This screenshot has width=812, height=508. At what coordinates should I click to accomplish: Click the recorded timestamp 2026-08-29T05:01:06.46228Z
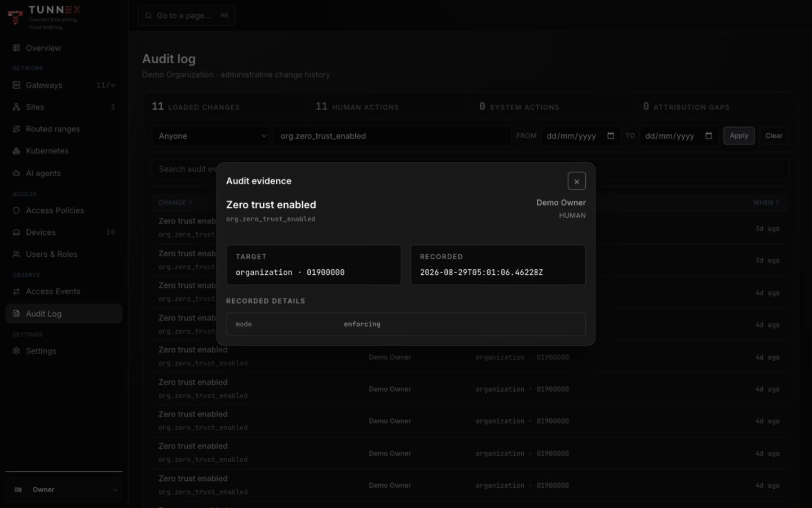[x=481, y=273]
